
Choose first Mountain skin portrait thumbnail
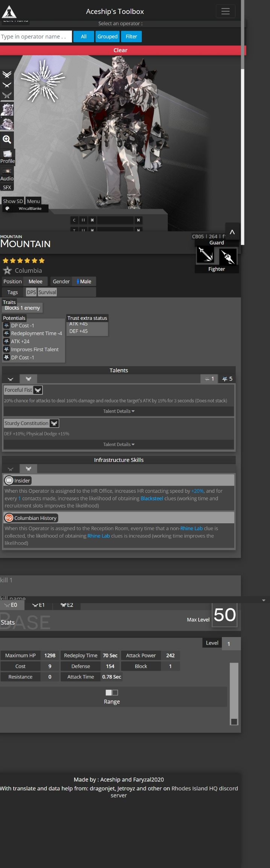(7, 109)
